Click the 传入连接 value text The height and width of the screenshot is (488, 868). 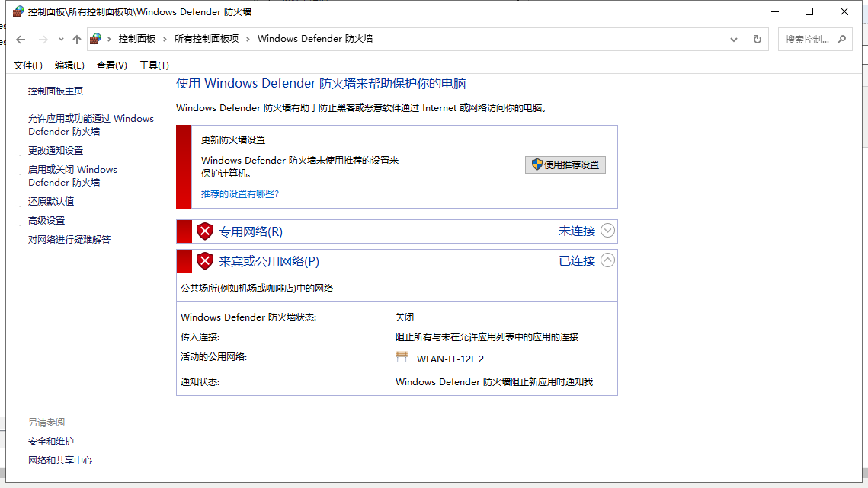pyautogui.click(x=487, y=337)
